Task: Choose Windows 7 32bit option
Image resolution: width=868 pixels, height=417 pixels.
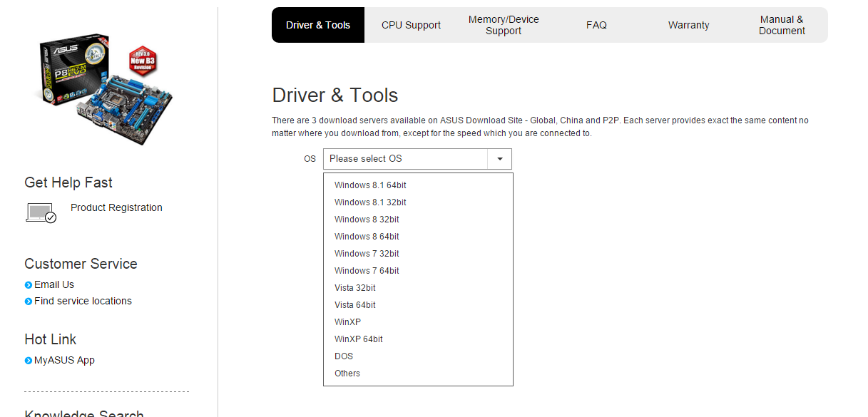Action: [x=418, y=254]
